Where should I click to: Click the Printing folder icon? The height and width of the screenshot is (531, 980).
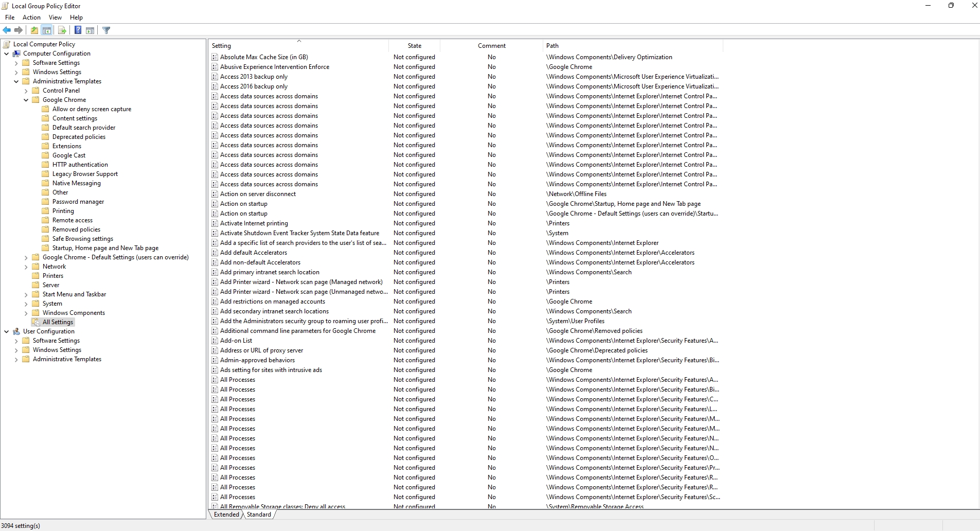(46, 211)
